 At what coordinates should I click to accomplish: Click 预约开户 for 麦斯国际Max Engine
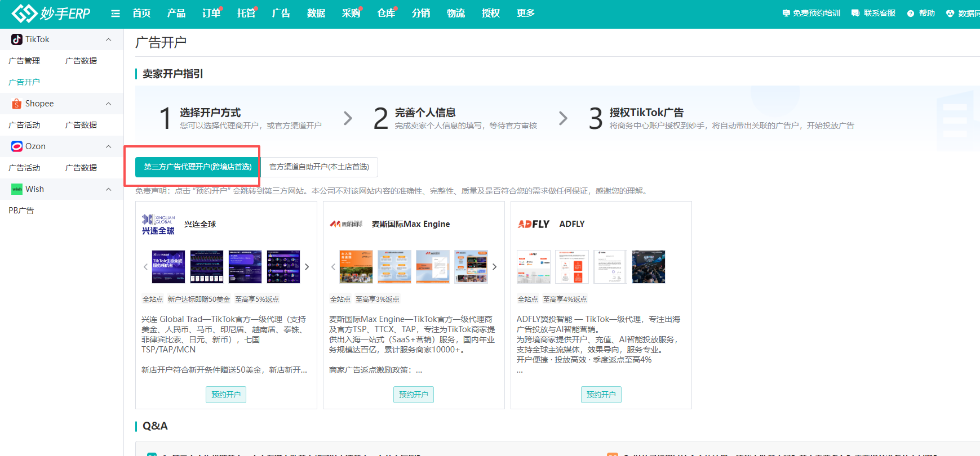click(x=414, y=395)
